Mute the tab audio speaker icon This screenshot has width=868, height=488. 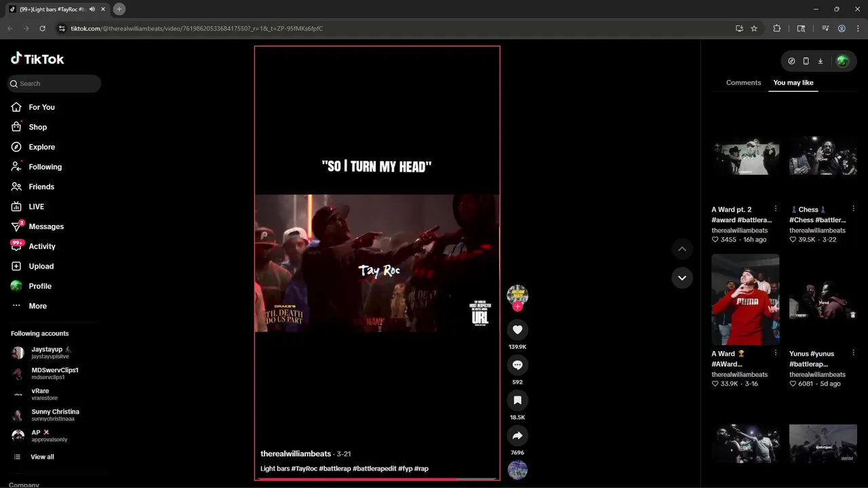pyautogui.click(x=92, y=9)
